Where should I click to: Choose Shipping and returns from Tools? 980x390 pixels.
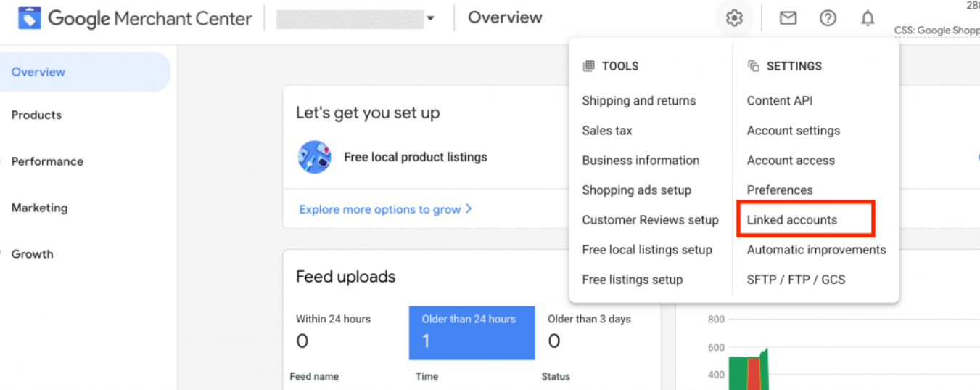(x=638, y=101)
